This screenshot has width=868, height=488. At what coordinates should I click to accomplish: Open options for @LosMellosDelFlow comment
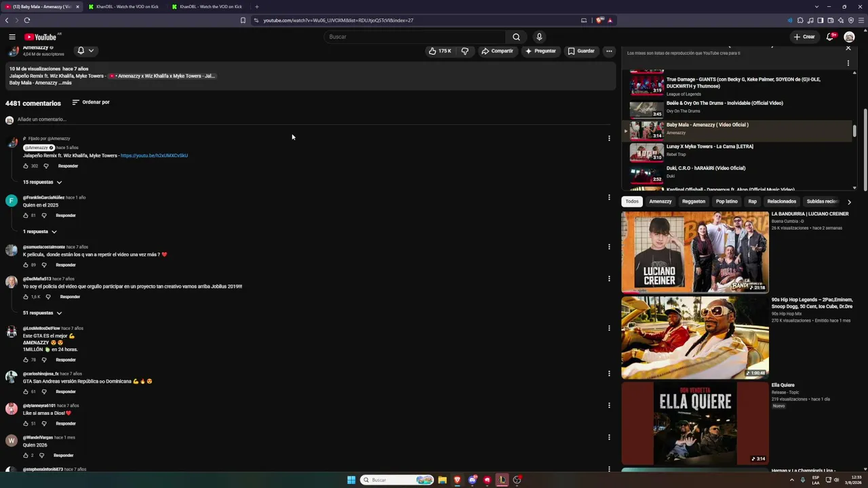[609, 328]
